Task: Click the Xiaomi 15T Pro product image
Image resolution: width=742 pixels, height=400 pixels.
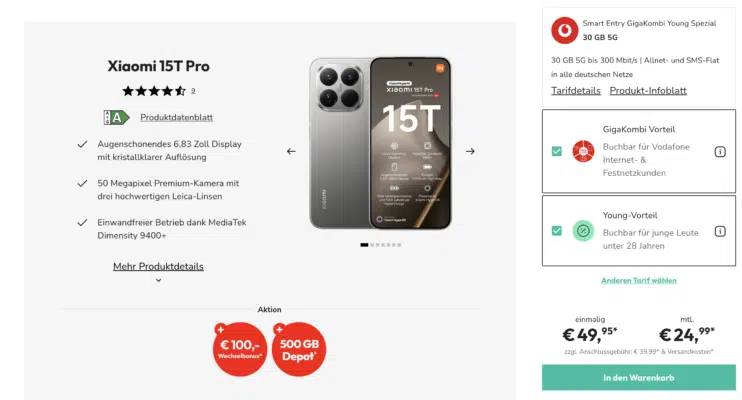Action: (x=380, y=143)
